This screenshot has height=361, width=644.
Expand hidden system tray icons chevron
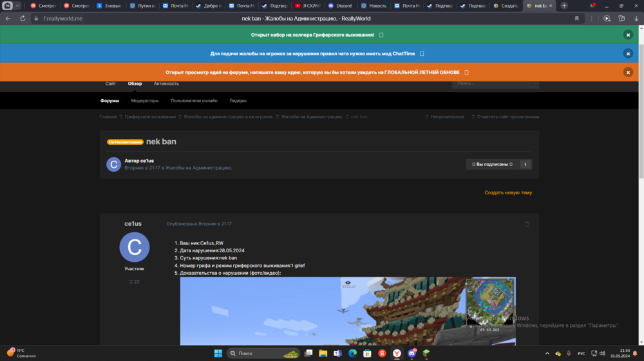click(x=547, y=353)
